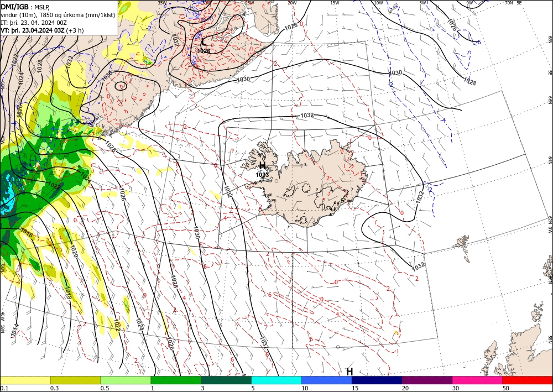Click the navy 15 mm legend swatch
Screen dimensions: 553x392
tap(377, 380)
